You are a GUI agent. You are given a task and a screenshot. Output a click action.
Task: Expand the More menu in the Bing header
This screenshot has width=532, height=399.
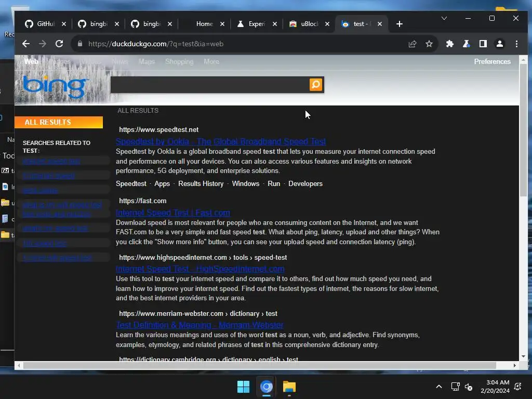[211, 61]
